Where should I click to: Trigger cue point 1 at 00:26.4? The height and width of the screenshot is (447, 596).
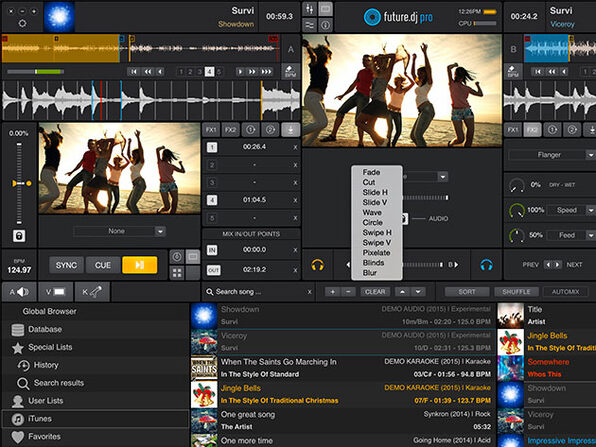pyautogui.click(x=212, y=147)
